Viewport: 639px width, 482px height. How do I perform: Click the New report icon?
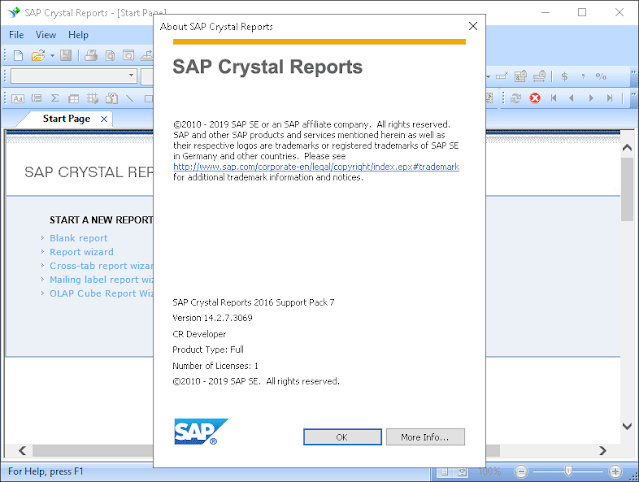18,55
